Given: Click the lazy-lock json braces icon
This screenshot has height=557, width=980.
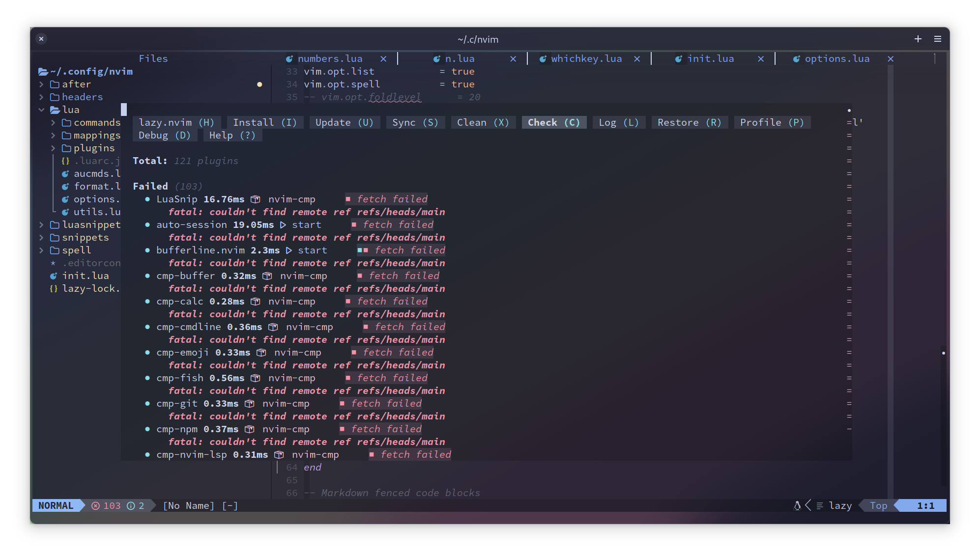Looking at the screenshot, I should (x=54, y=289).
